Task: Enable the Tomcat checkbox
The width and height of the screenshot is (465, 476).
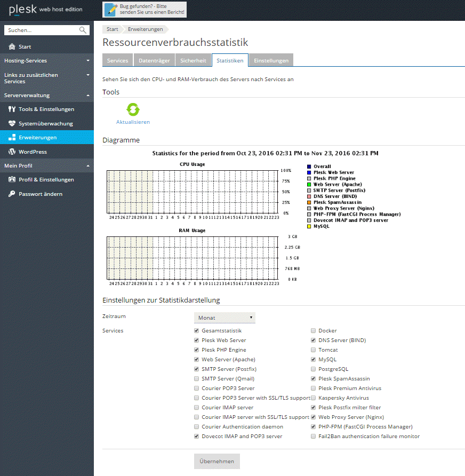Action: (x=314, y=350)
